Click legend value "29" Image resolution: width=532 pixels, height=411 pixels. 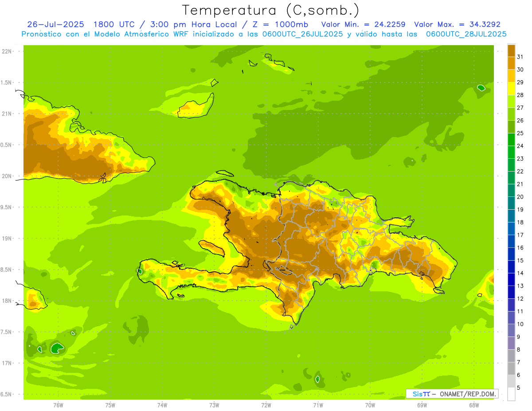click(x=520, y=82)
